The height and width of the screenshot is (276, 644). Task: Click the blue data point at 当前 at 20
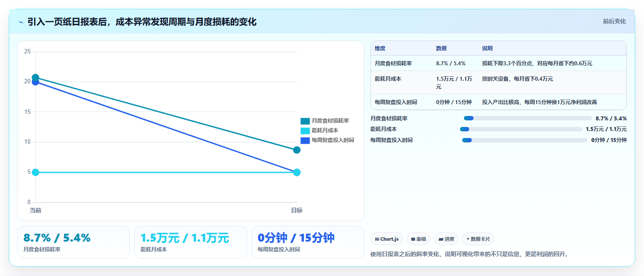[36, 82]
